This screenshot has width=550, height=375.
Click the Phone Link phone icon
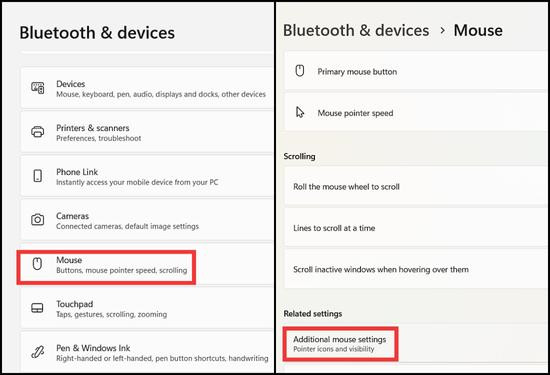point(38,176)
